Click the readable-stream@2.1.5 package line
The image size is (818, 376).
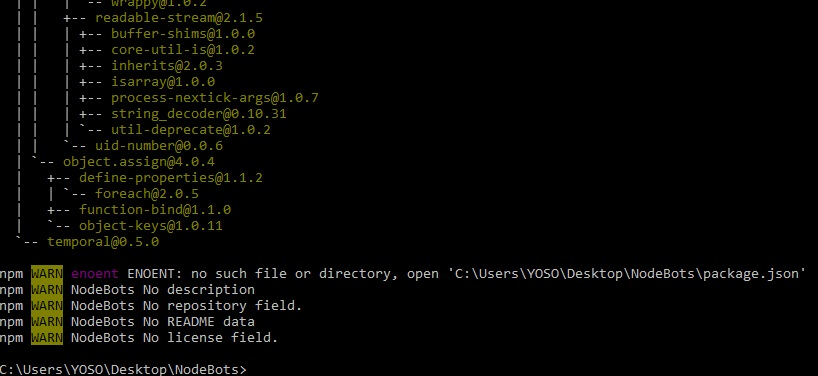point(178,18)
